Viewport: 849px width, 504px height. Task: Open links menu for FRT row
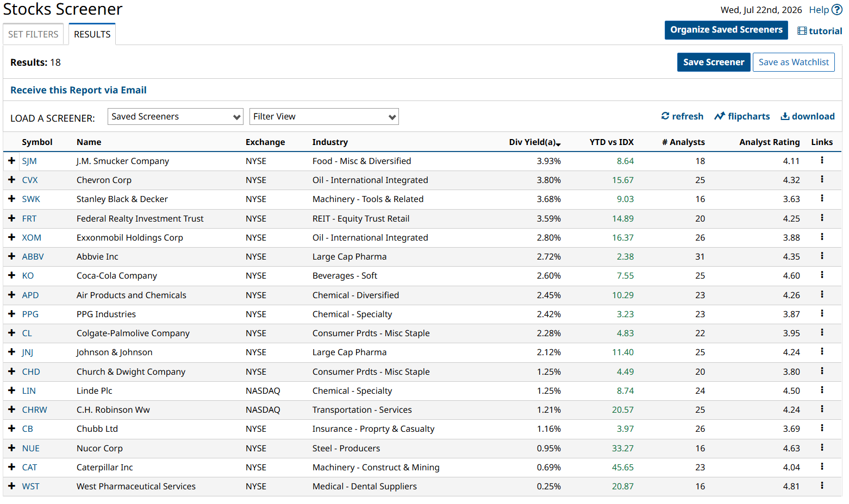tap(822, 218)
